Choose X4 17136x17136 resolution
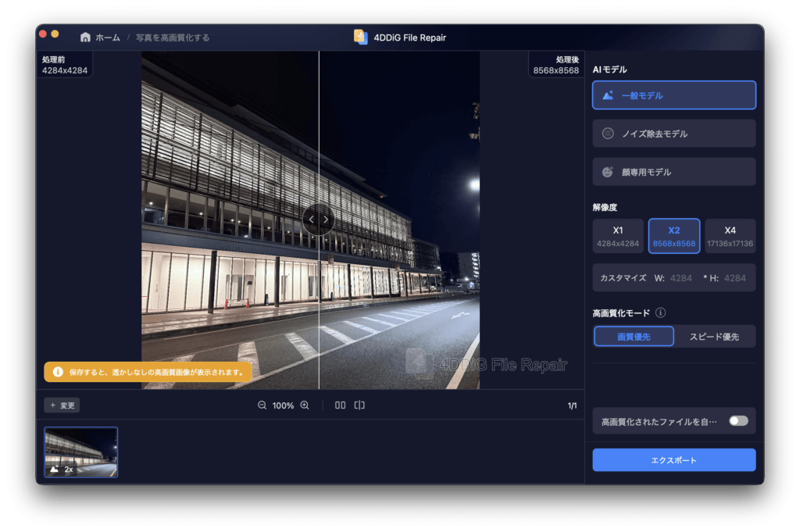The height and width of the screenshot is (532, 800). coord(730,236)
